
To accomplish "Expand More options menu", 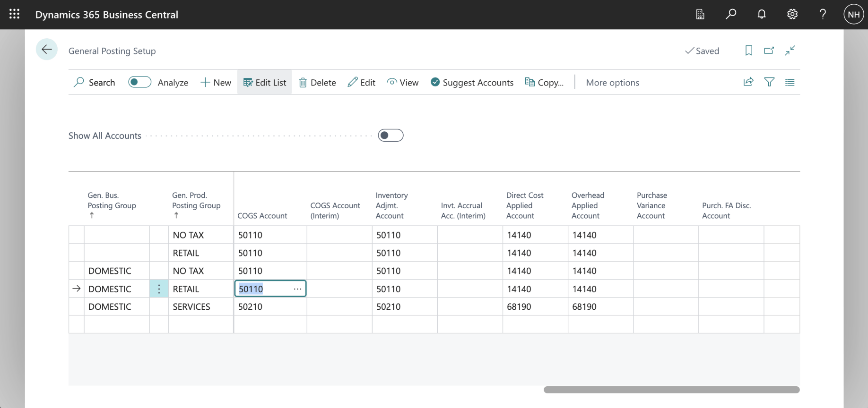I will (612, 83).
